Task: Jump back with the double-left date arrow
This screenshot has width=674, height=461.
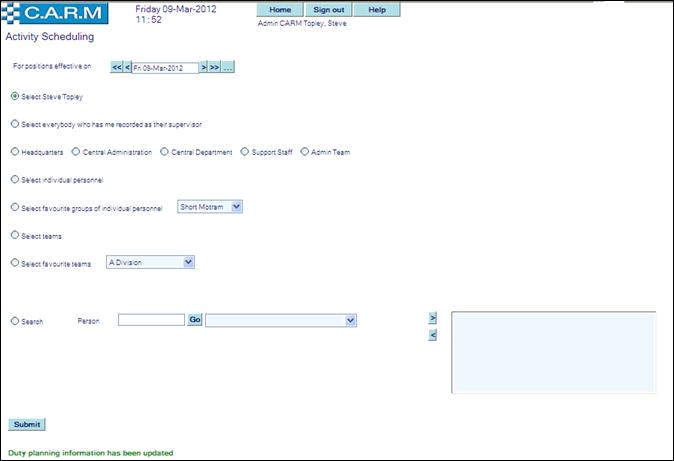Action: point(116,67)
